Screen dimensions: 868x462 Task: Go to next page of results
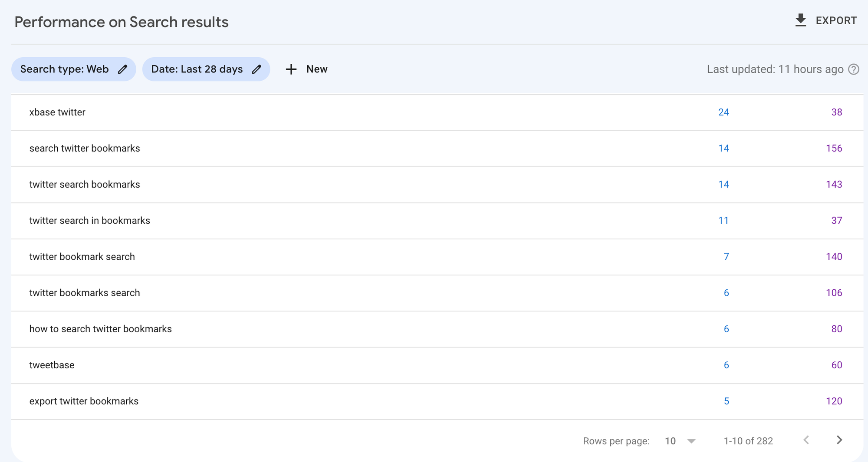click(x=839, y=440)
